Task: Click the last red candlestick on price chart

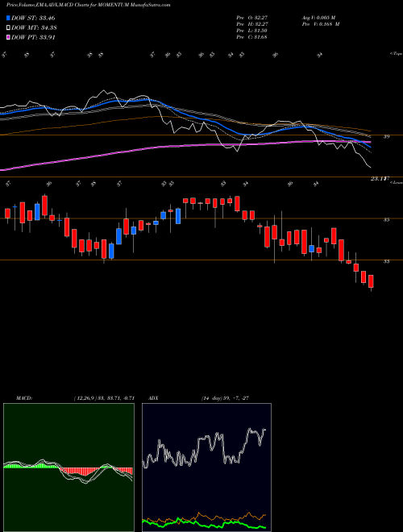Action: (371, 281)
